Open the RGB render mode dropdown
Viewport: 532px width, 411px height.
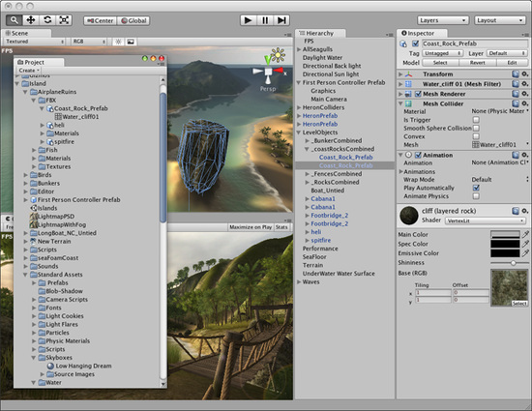click(89, 42)
